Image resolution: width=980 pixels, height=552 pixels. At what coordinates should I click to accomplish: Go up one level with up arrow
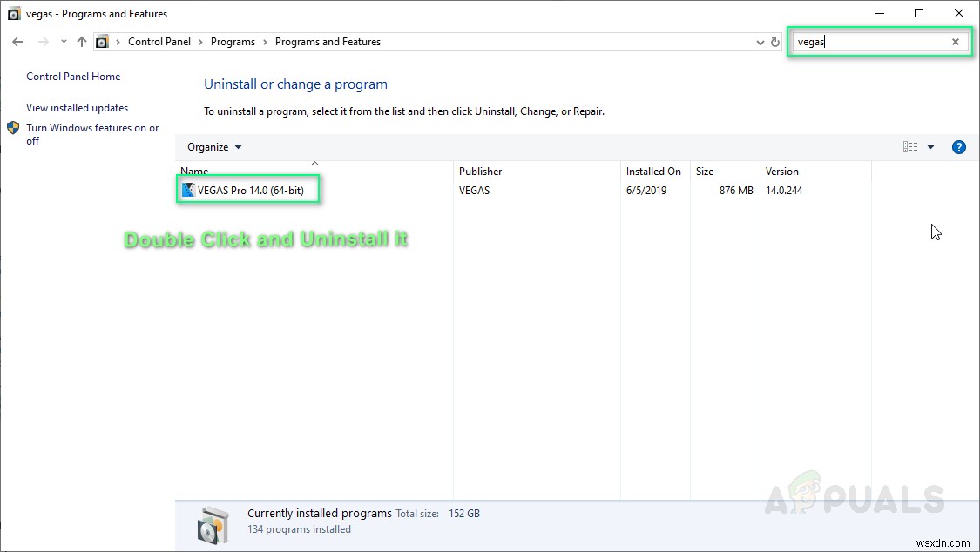click(82, 42)
